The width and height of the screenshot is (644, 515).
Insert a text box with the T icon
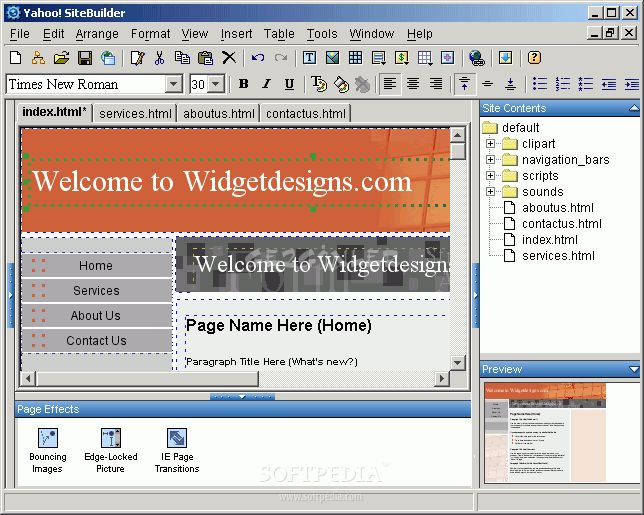click(309, 58)
